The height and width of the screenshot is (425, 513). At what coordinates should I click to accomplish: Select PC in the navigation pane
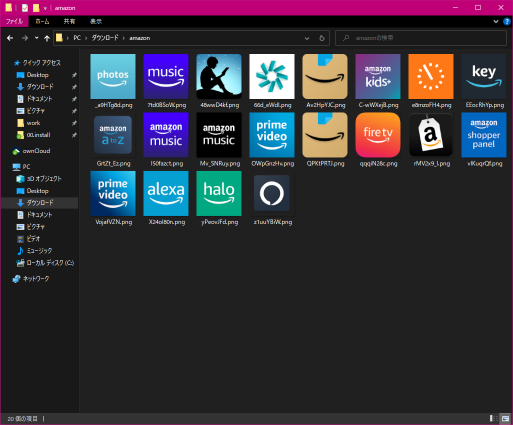(26, 167)
